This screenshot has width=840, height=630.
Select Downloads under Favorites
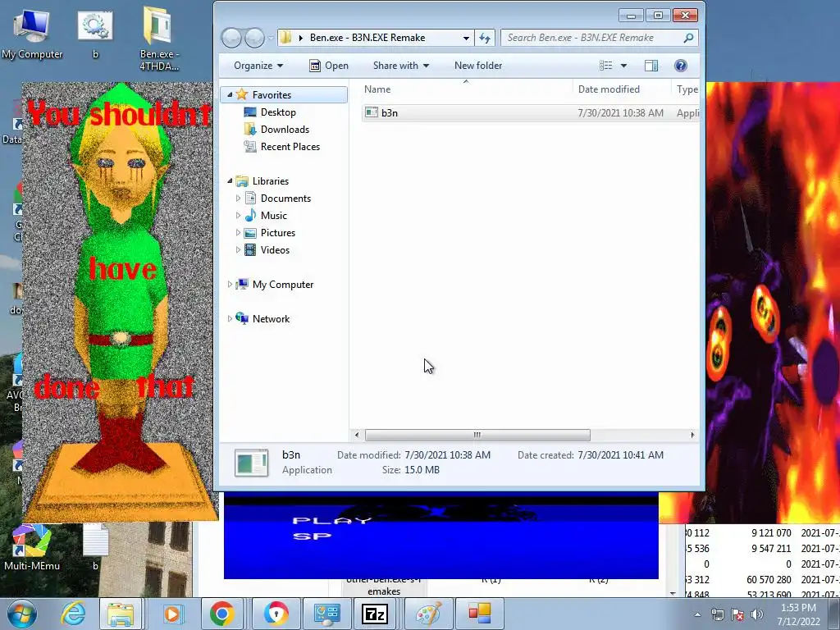pyautogui.click(x=285, y=129)
